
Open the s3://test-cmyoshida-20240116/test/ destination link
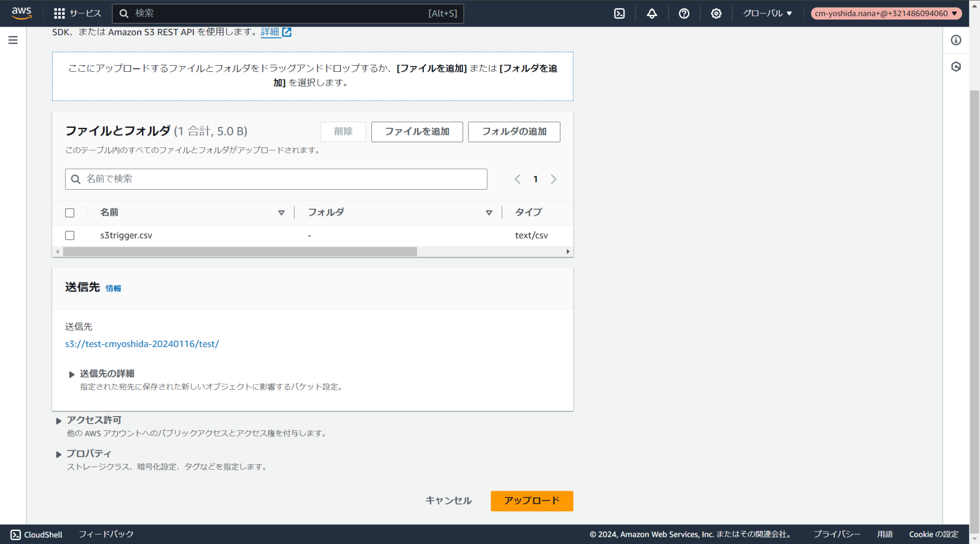coord(142,343)
